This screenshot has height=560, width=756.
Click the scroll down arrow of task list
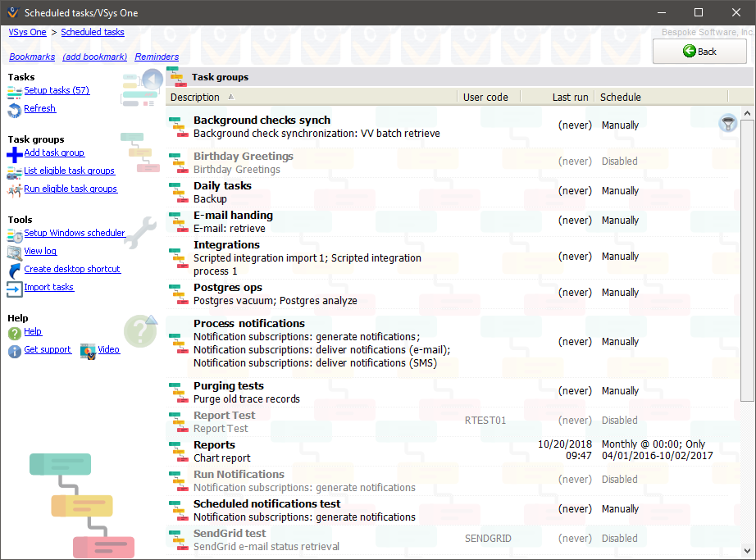coord(747,551)
